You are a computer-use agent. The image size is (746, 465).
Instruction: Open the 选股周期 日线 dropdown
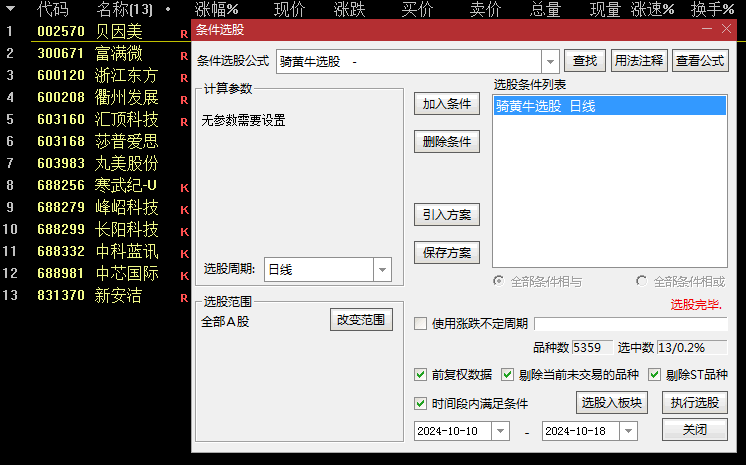click(x=383, y=270)
